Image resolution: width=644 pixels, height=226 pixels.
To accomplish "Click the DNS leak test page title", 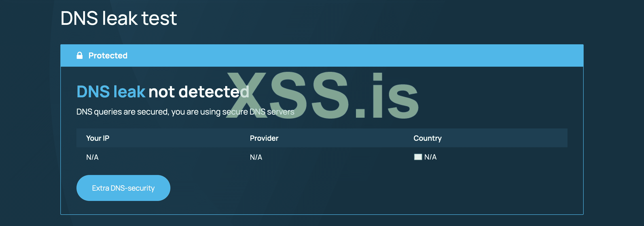I will click(x=119, y=18).
